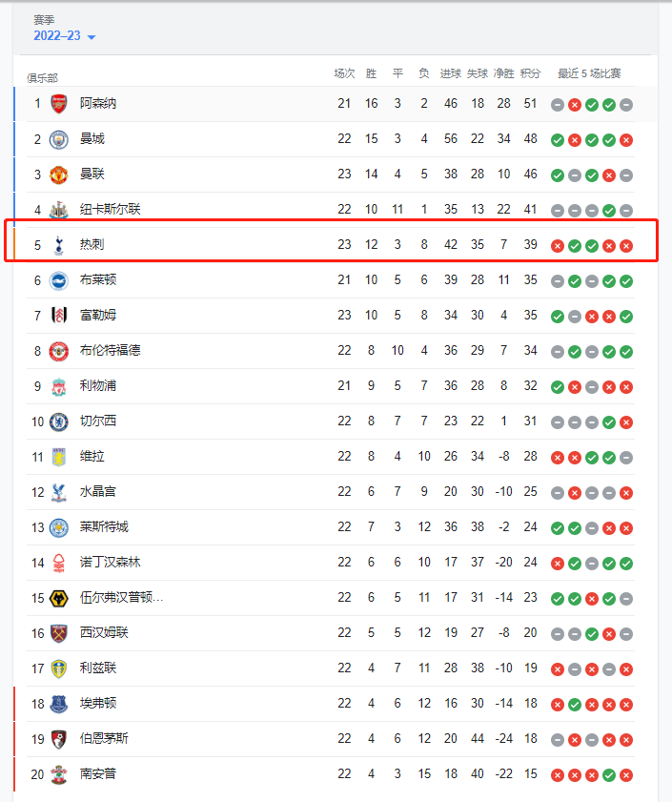Click the Leicester City crest icon

[x=59, y=527]
